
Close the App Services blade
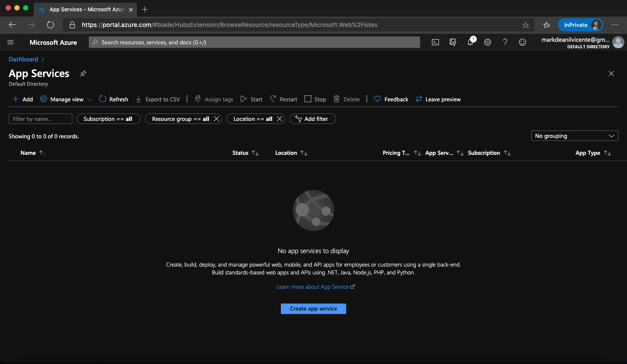pos(611,73)
